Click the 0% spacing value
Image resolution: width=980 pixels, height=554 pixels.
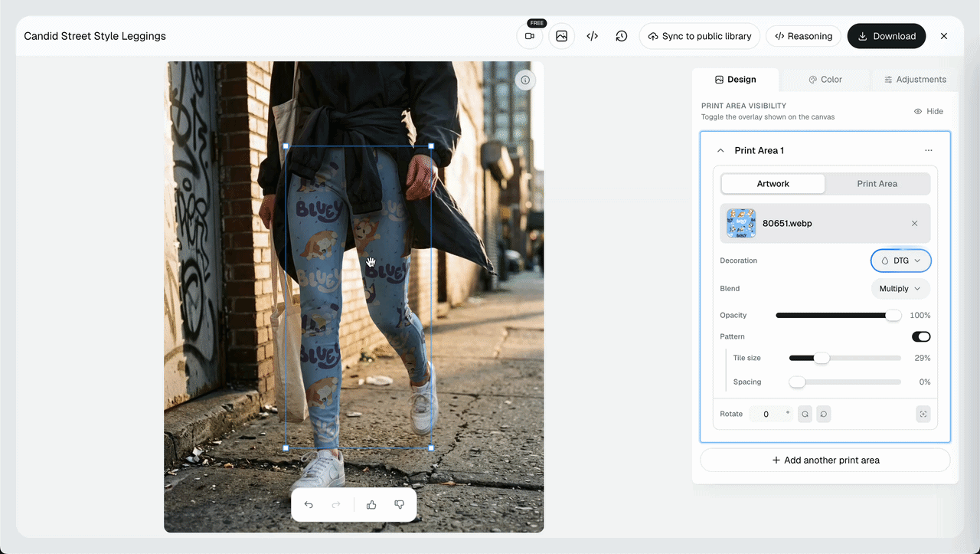925,382
